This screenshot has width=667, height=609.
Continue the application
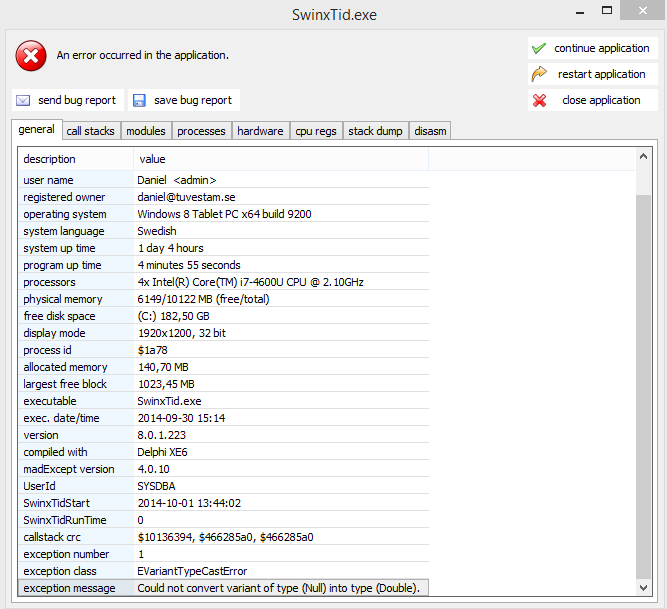(x=593, y=48)
